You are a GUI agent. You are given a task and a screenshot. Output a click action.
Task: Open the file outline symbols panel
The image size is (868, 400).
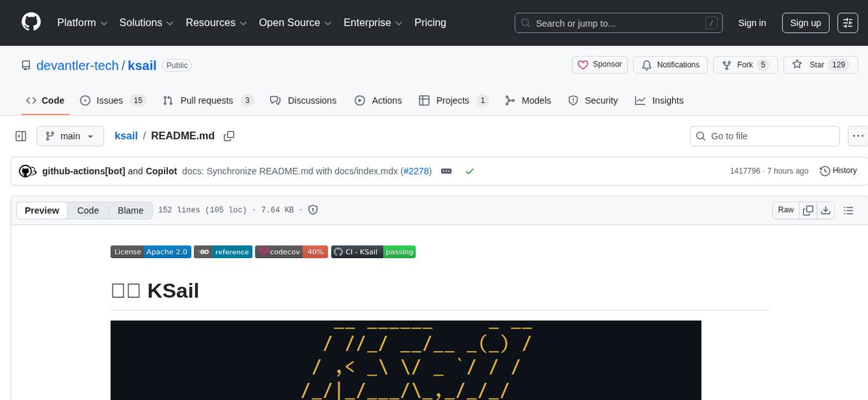tap(849, 210)
